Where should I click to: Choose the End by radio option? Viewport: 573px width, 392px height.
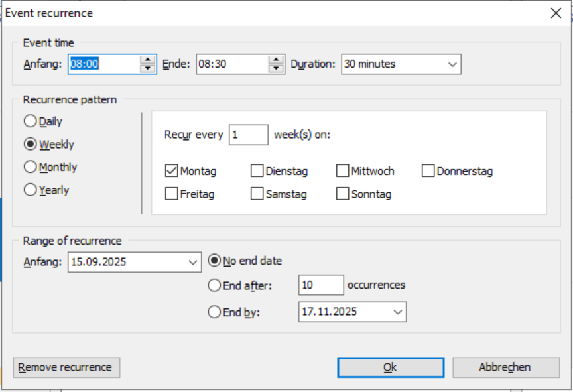point(214,312)
